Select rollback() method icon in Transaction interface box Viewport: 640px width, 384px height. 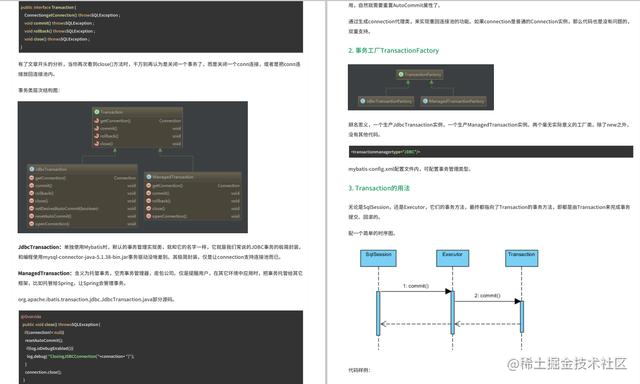point(97,136)
